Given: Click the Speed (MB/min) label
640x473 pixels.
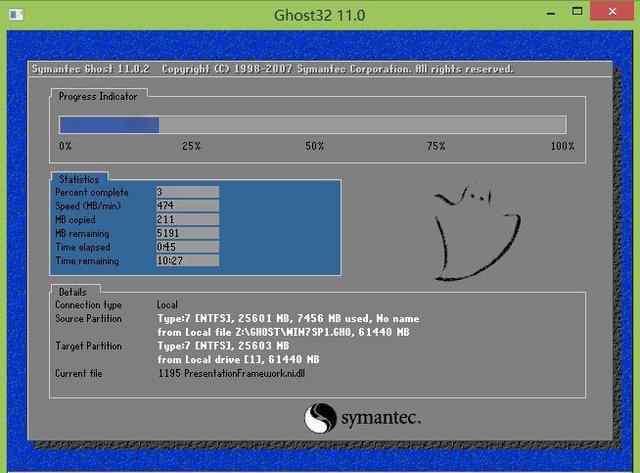Looking at the screenshot, I should [88, 206].
